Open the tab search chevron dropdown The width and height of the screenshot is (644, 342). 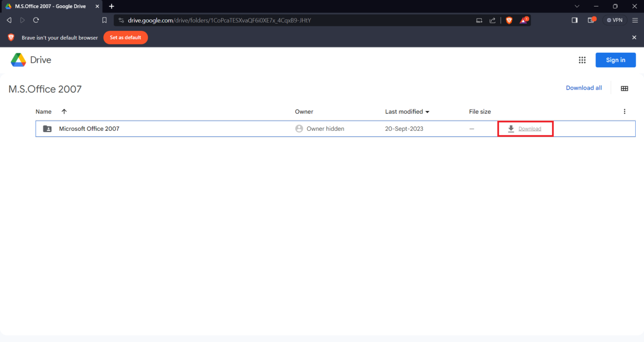pyautogui.click(x=577, y=6)
